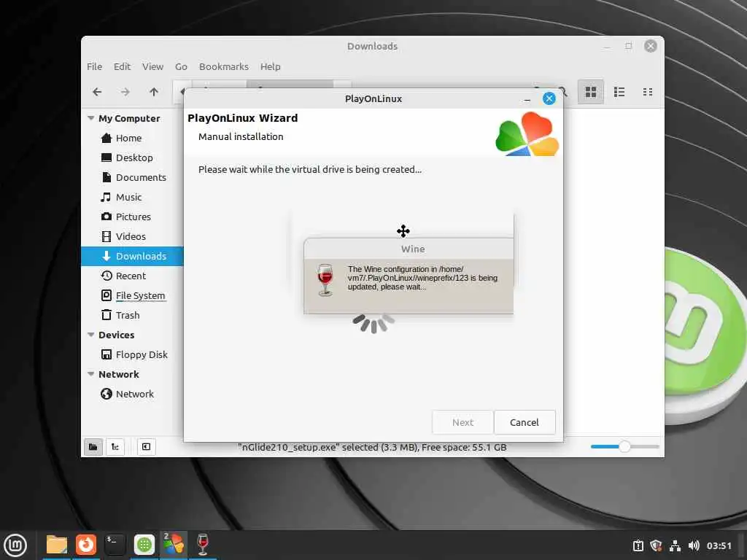
Task: Open Videos folder in sidebar
Action: (132, 236)
